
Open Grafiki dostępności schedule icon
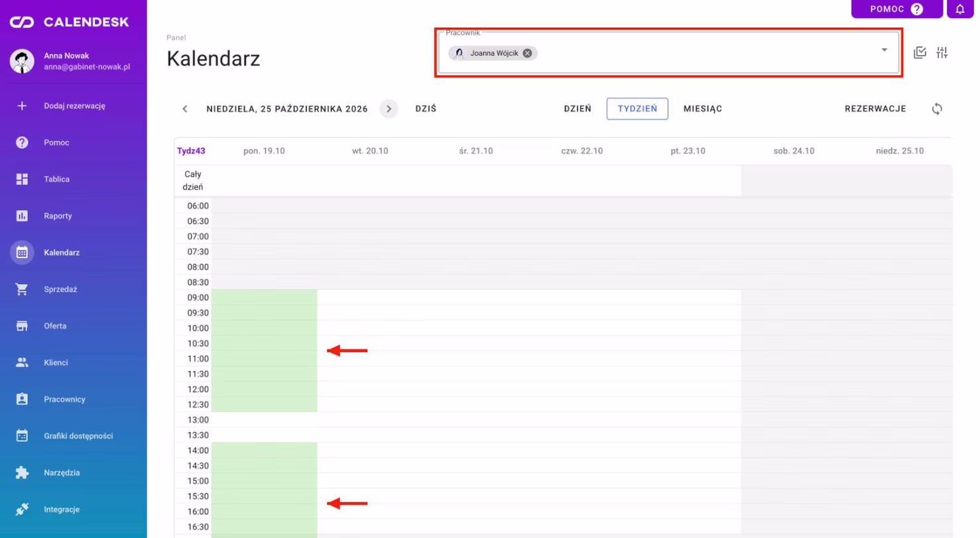point(22,436)
